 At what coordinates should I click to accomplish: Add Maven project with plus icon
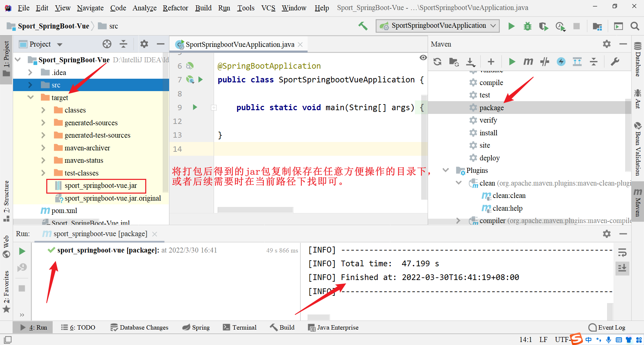491,62
